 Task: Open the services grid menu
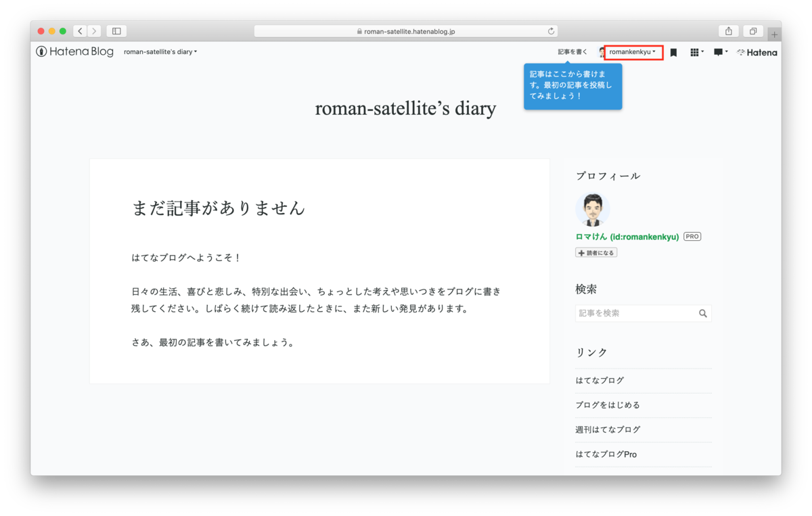[x=696, y=52]
